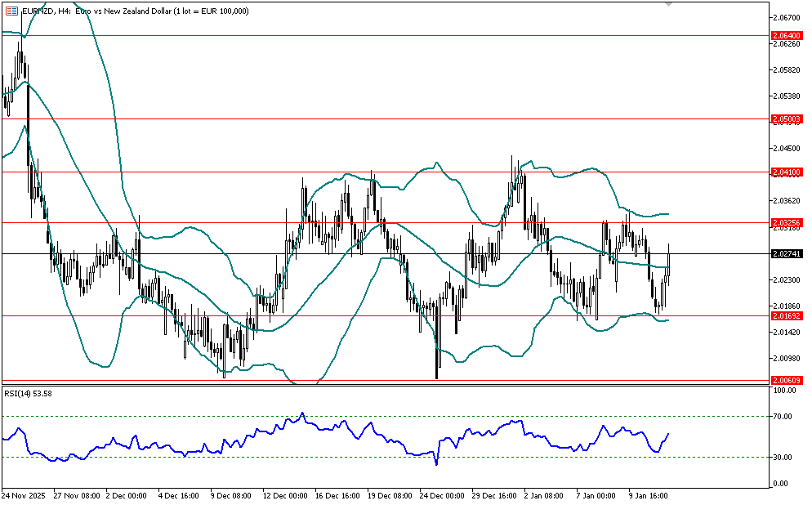This screenshot has width=812, height=505.
Task: Click the 2 Jan 08:00 time axis label
Action: pyautogui.click(x=546, y=495)
